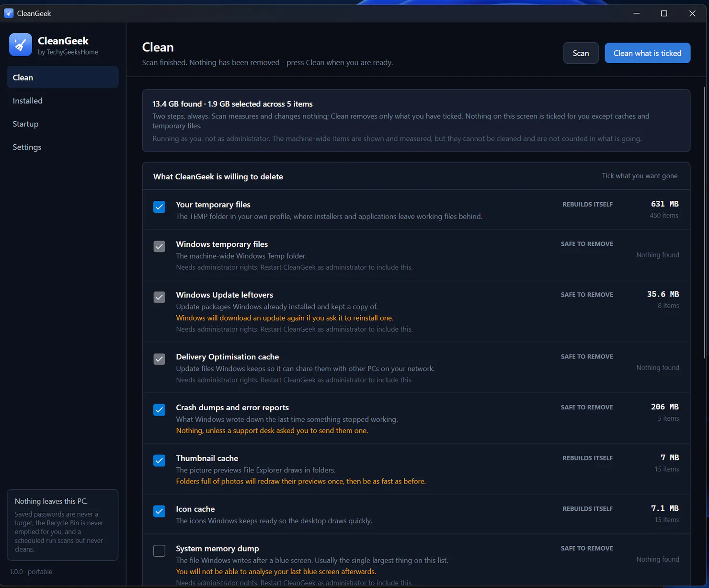Click the CleanGeek broom logo icon
This screenshot has height=588, width=709.
pos(21,45)
